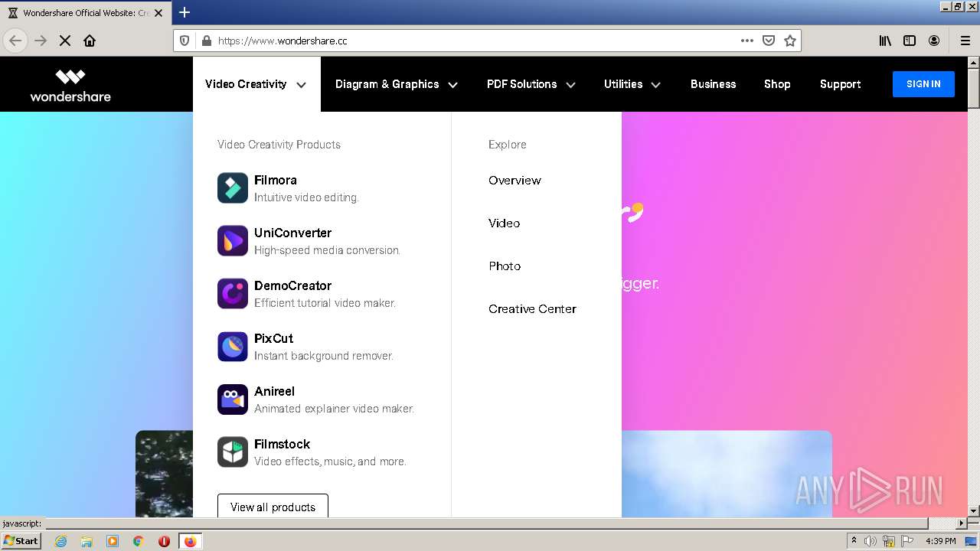Open the taskbar volume control
The height and width of the screenshot is (551, 980).
pyautogui.click(x=871, y=541)
